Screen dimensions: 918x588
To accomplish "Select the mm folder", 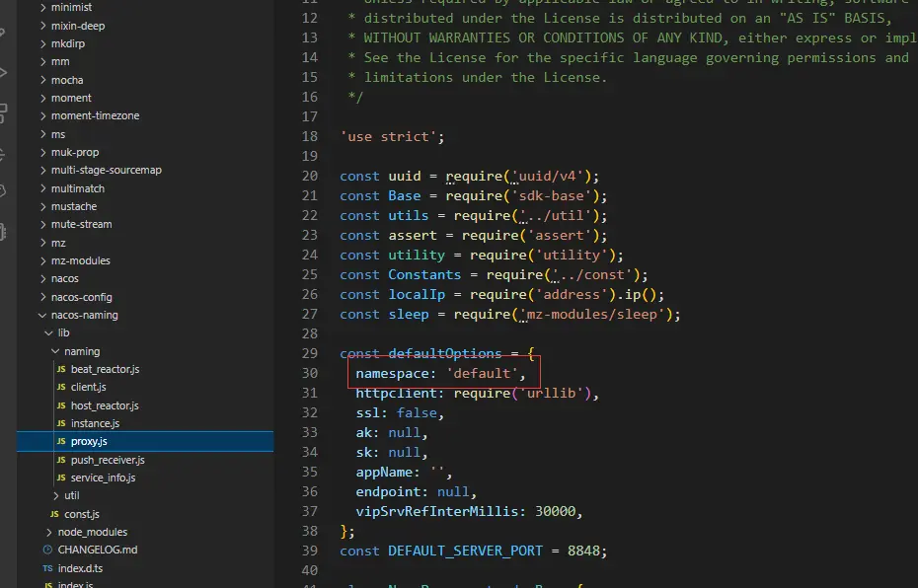I will 60,61.
